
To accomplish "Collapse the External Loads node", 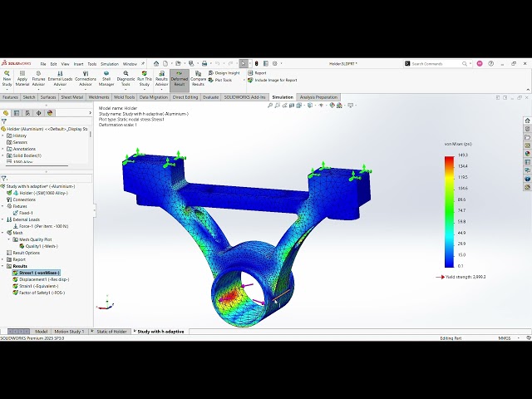I will click(3, 219).
